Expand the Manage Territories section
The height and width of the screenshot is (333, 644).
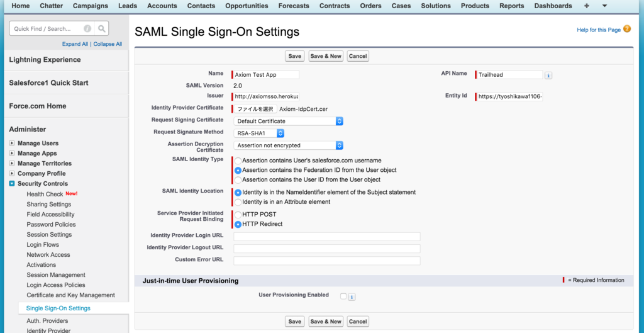coord(12,164)
